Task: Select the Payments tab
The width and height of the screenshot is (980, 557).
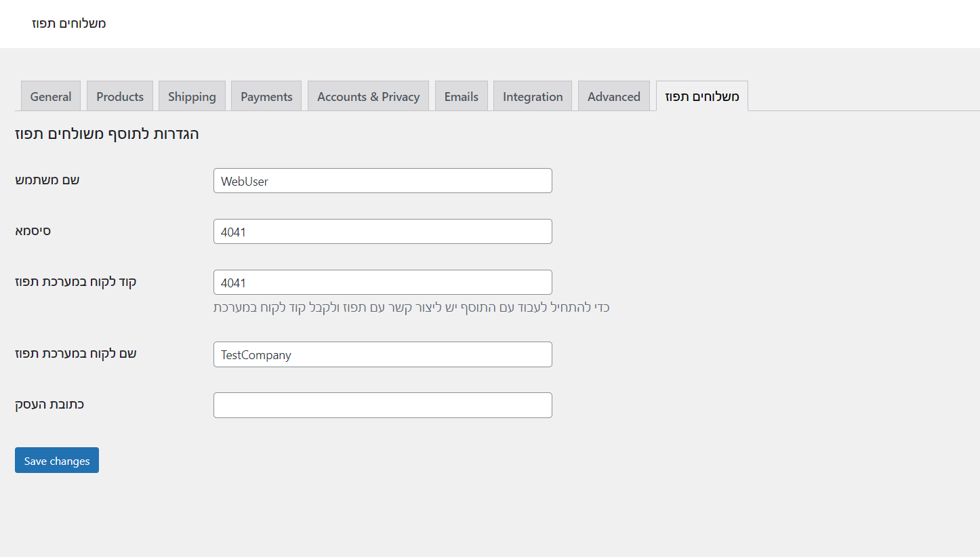Action: point(266,96)
